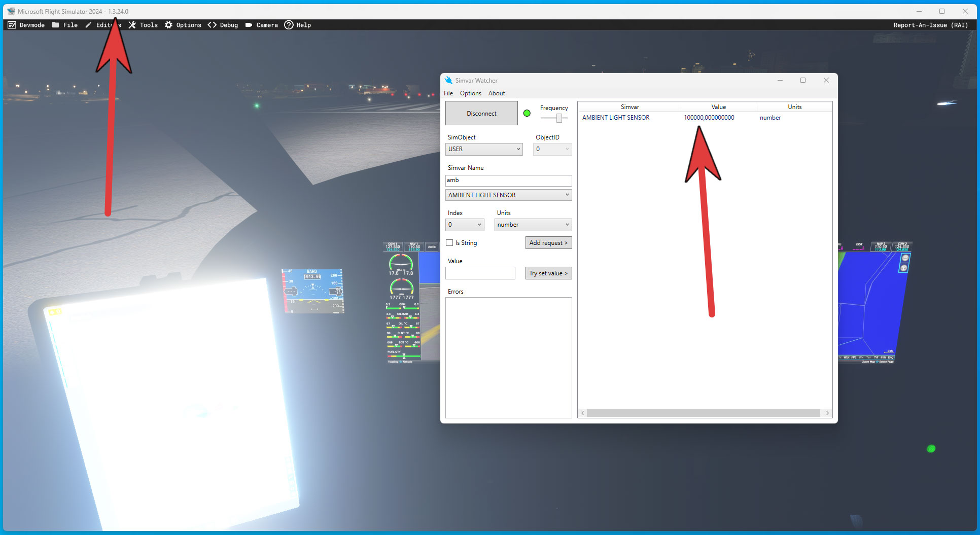Viewport: 980px width, 535px height.
Task: Click the Microsoft Flight Simulator title bar icon
Action: click(x=11, y=11)
